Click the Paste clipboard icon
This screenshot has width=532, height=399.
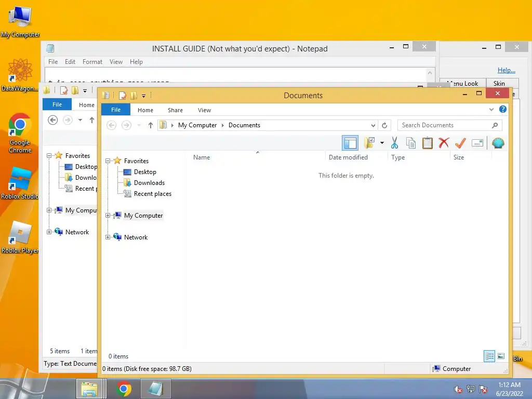point(428,143)
